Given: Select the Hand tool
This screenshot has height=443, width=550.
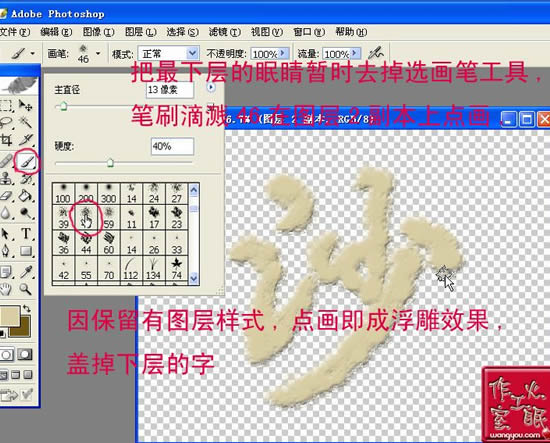Looking at the screenshot, I should [x=6, y=289].
